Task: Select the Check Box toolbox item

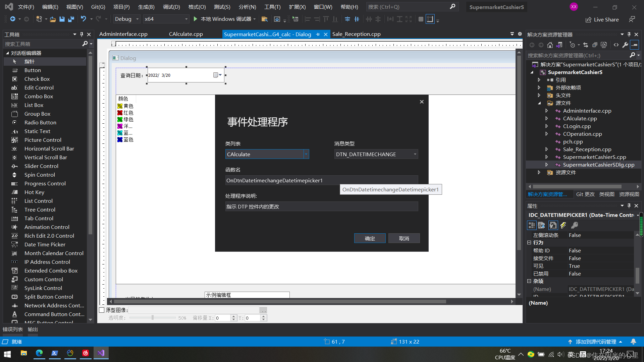Action: (x=37, y=79)
